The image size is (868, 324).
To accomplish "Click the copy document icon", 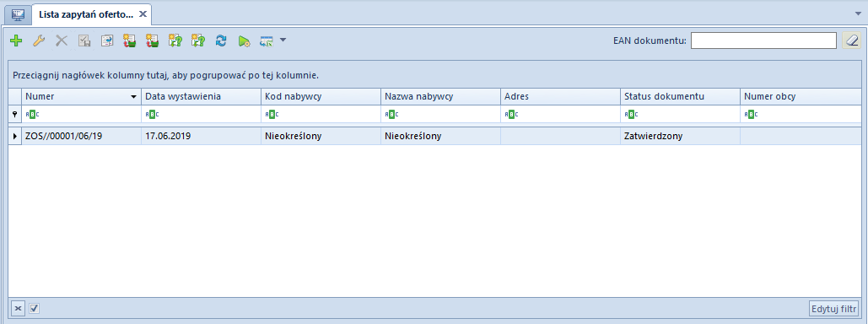I will coord(107,40).
